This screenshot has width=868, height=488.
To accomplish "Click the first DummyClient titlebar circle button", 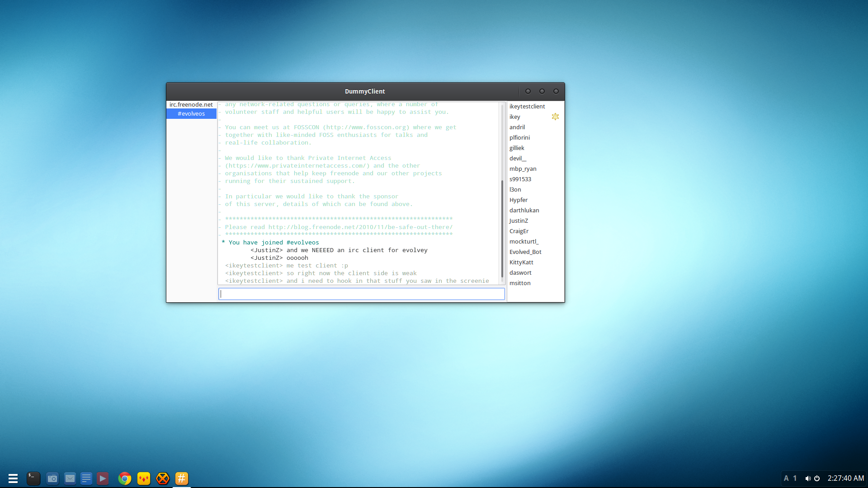I will coord(528,91).
